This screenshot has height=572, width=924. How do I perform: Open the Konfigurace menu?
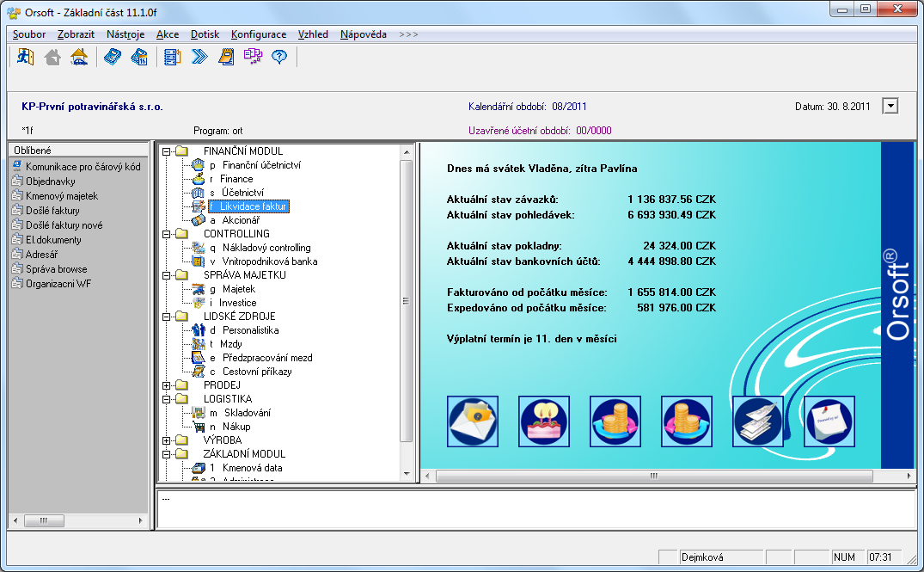[258, 34]
